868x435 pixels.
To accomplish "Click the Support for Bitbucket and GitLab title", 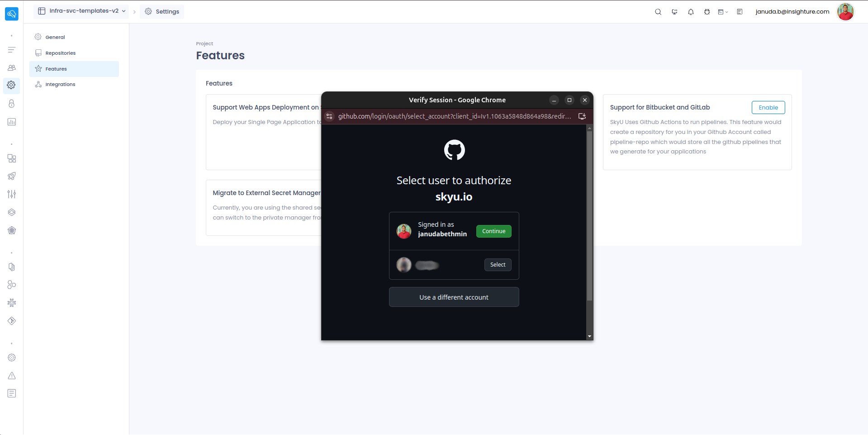I will coord(659,107).
